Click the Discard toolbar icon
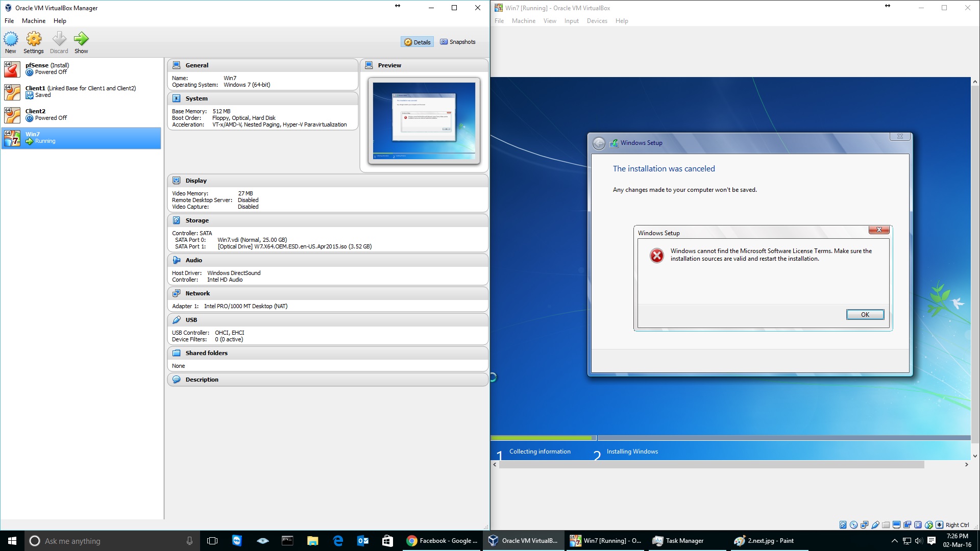Image resolution: width=980 pixels, height=551 pixels. click(59, 39)
